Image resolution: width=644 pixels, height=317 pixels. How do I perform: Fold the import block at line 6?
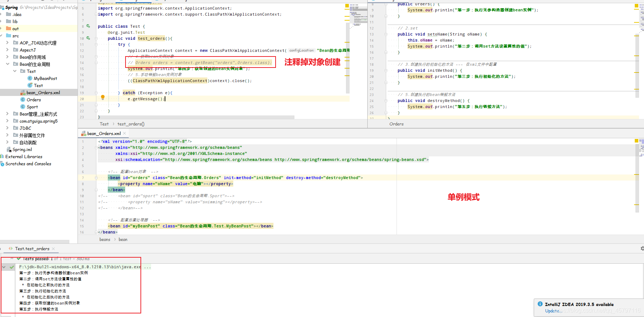click(96, 14)
